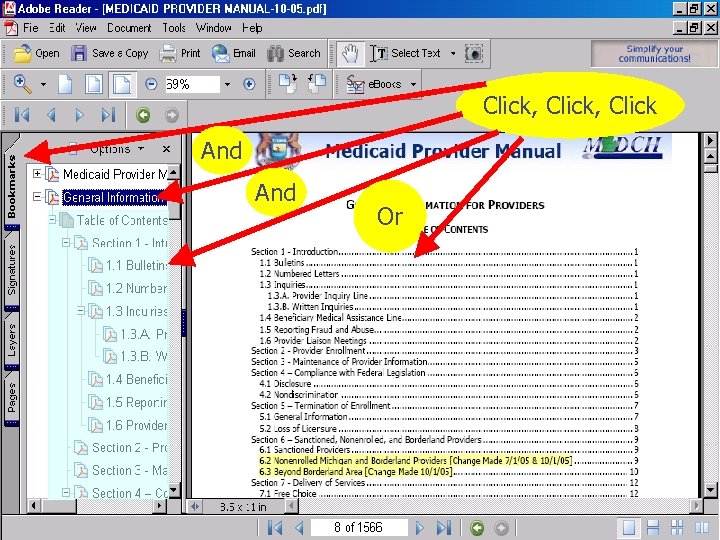This screenshot has height=540, width=720.
Task: Go to next page in status bar
Action: (419, 528)
